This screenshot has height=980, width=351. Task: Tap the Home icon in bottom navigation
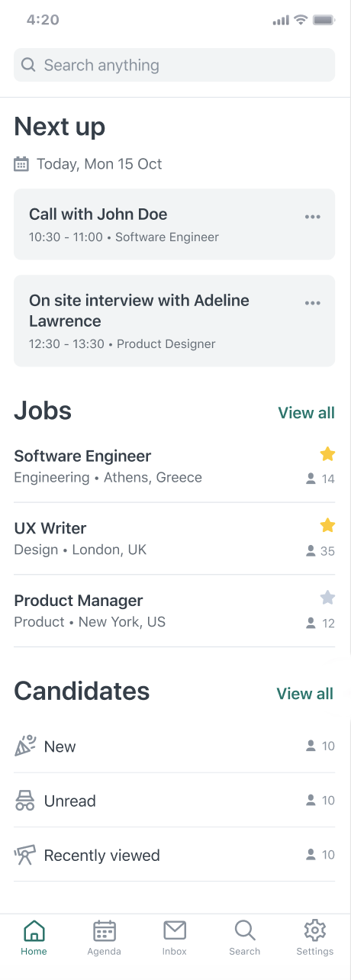[x=34, y=930]
